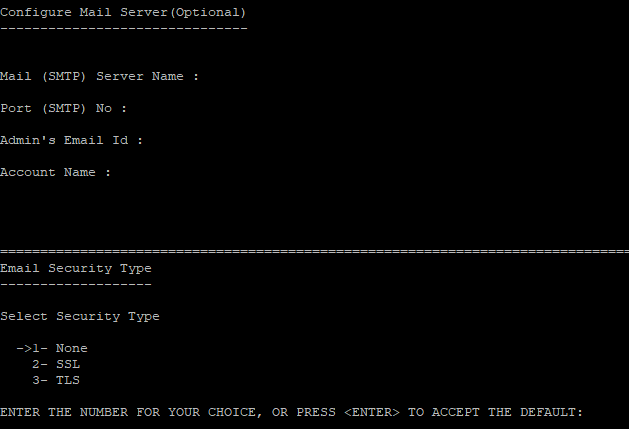Click the Account Name field
The height and width of the screenshot is (429, 629).
pos(55,173)
